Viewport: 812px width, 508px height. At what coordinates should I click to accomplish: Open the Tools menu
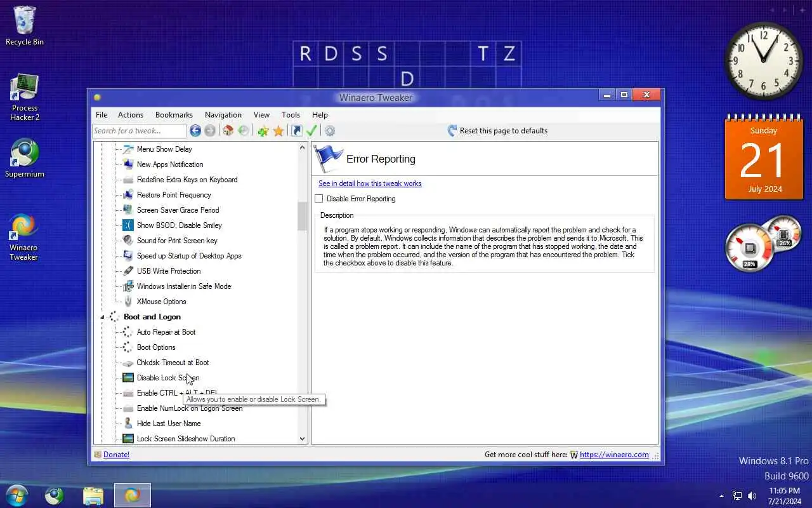point(291,115)
